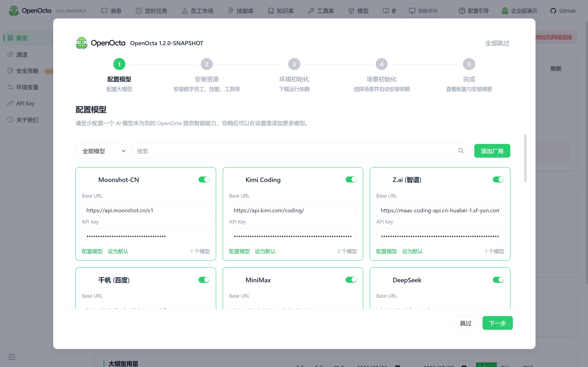Viewport: 588px width, 367px height.
Task: Click step 3 环境初始化 circle
Action: pos(294,64)
